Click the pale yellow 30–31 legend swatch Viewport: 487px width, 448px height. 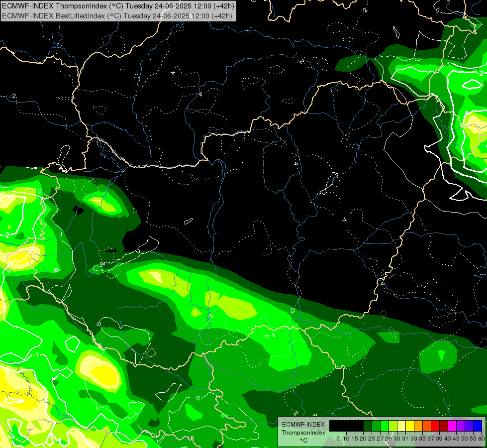tap(401, 426)
